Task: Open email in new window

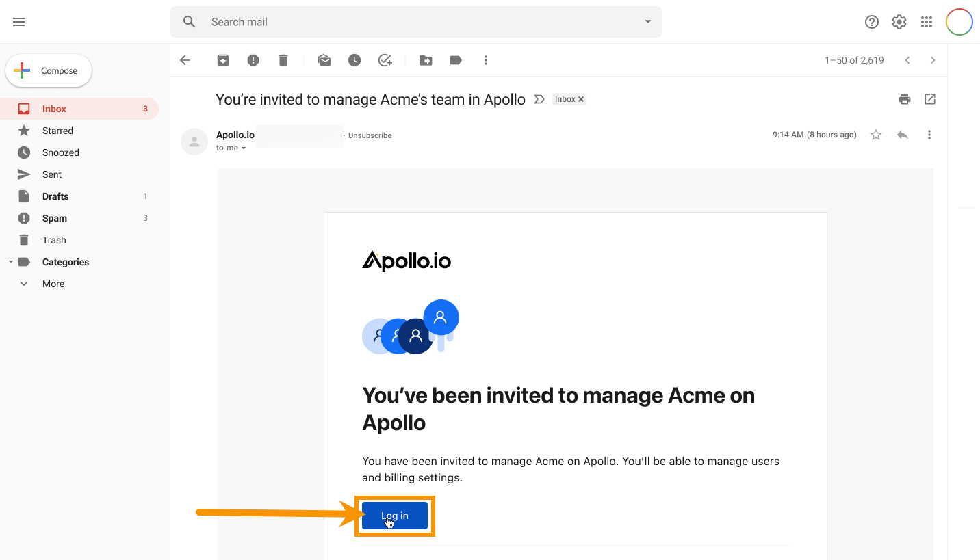Action: click(930, 99)
